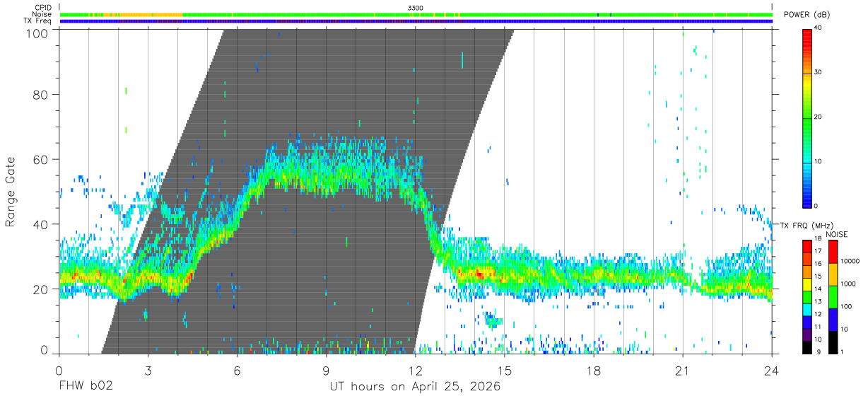Click the NOISE legend label
Image resolution: width=868 pixels, height=401 pixels.
836,234
